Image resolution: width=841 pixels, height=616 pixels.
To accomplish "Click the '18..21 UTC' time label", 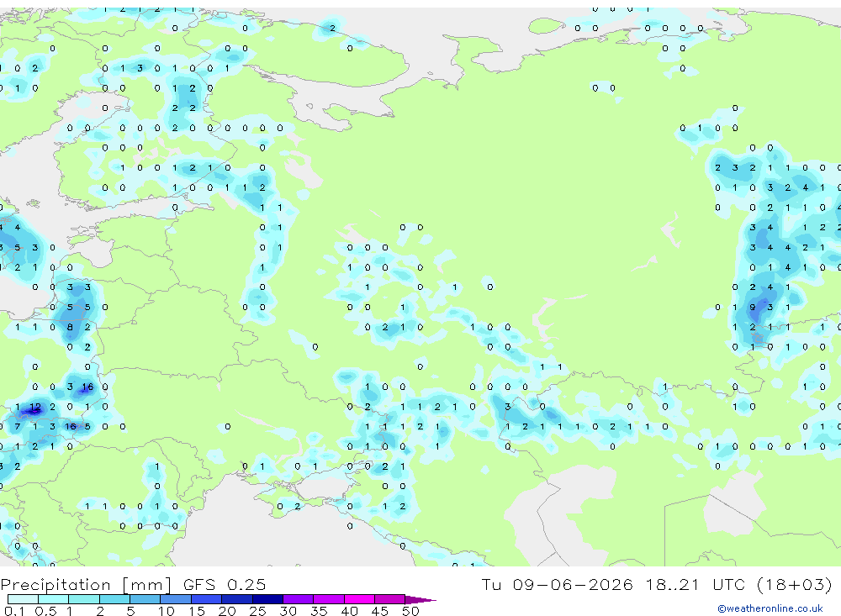I will coord(696,584).
